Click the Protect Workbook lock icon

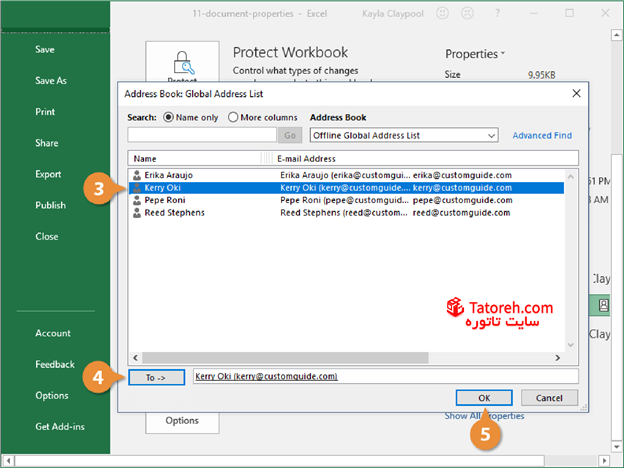[183, 62]
